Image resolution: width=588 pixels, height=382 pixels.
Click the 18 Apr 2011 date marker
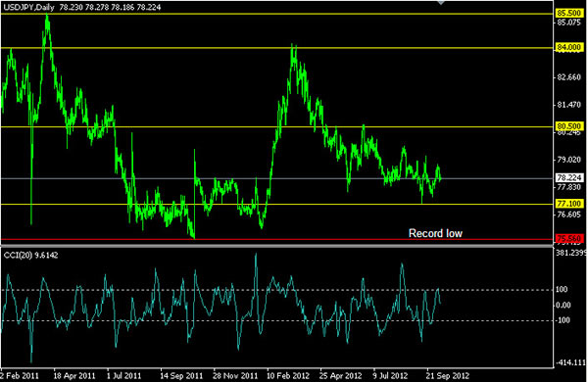74,375
